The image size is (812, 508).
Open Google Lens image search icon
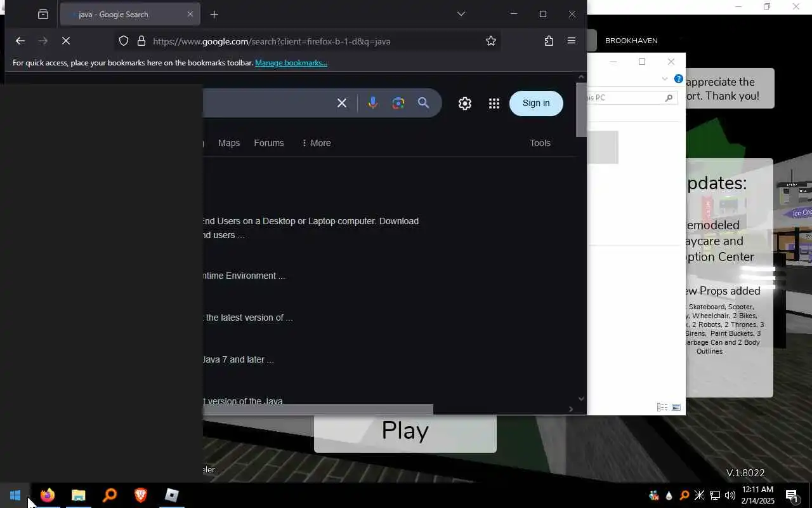pos(398,103)
